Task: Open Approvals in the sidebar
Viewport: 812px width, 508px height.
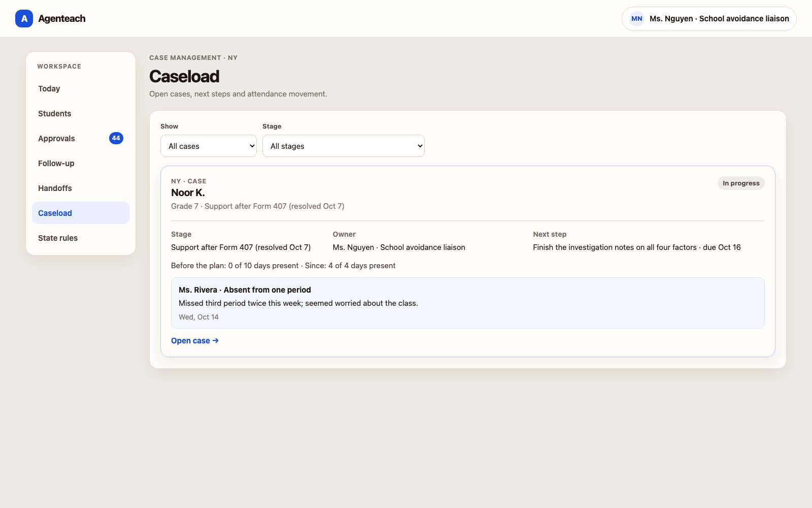Action: click(81, 138)
